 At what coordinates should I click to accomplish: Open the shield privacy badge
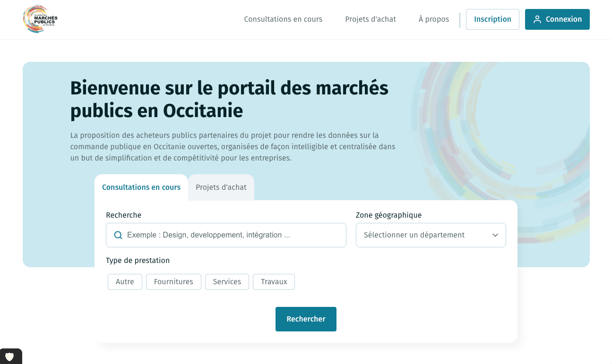(x=9, y=356)
